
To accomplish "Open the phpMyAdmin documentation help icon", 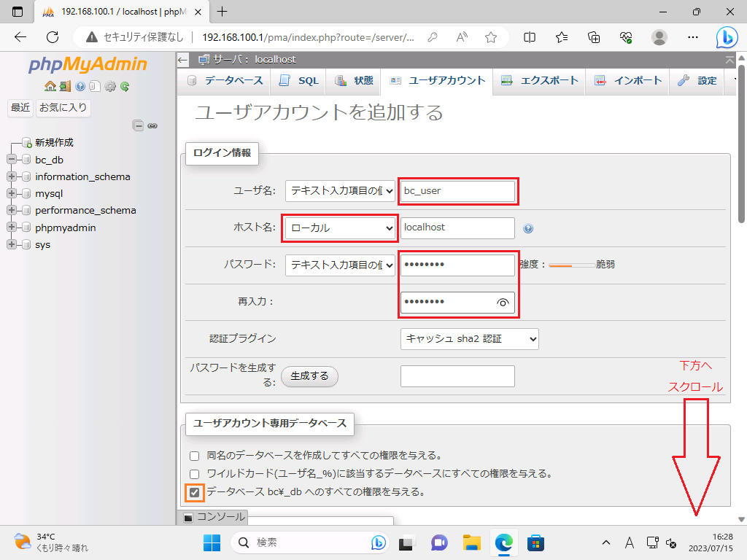I will point(80,86).
